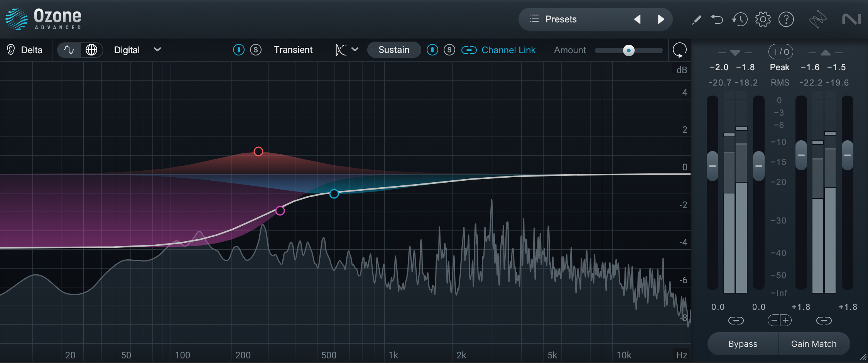Go to the next preset arrow

(x=661, y=19)
